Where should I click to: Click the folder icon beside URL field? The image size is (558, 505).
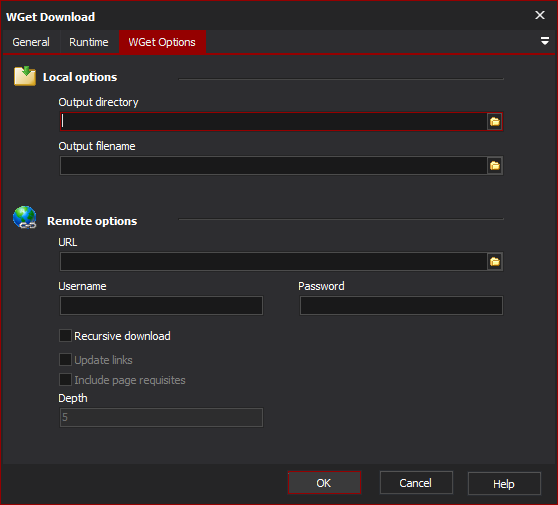click(494, 262)
